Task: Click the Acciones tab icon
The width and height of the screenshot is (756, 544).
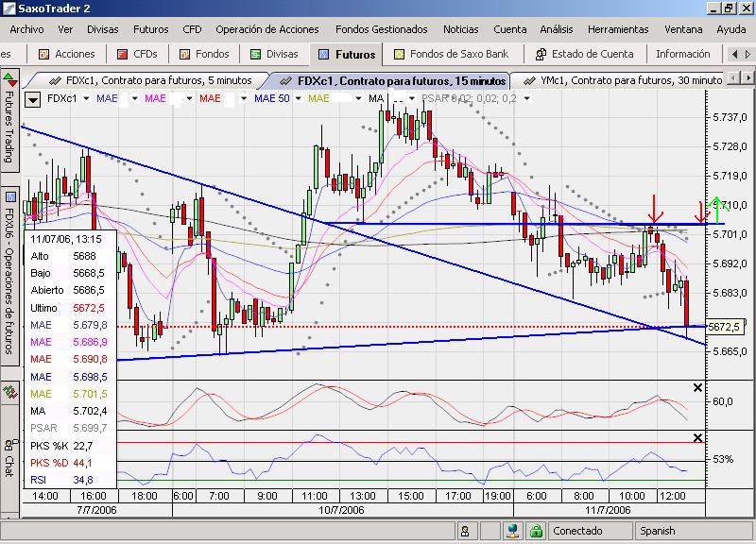Action: point(43,55)
